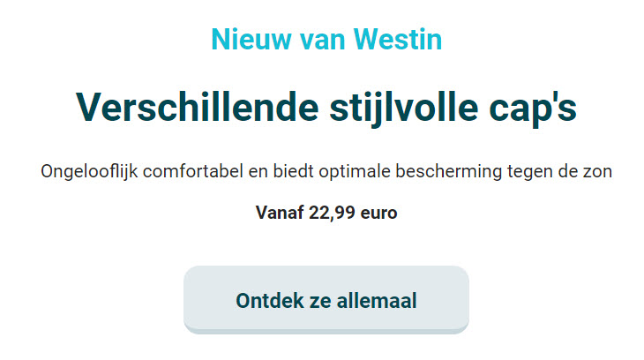Click the word 'comfortabel' in the description
Image resolution: width=644 pixels, height=360 pixels.
point(193,171)
